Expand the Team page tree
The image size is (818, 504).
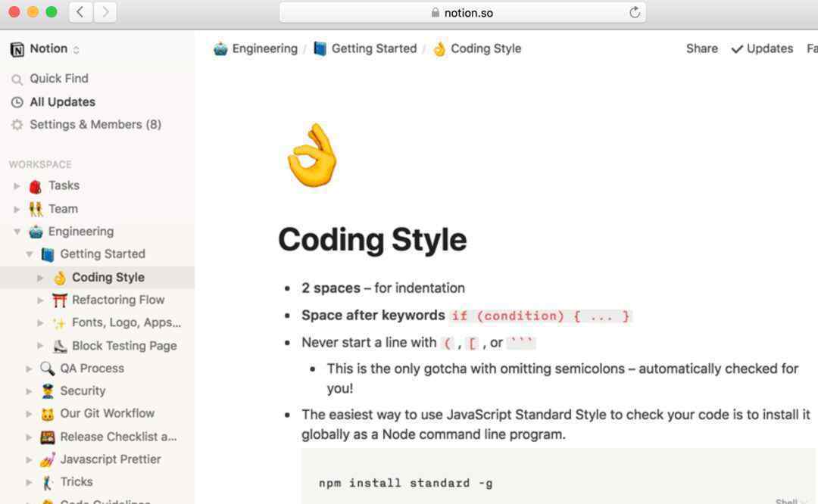coord(17,209)
